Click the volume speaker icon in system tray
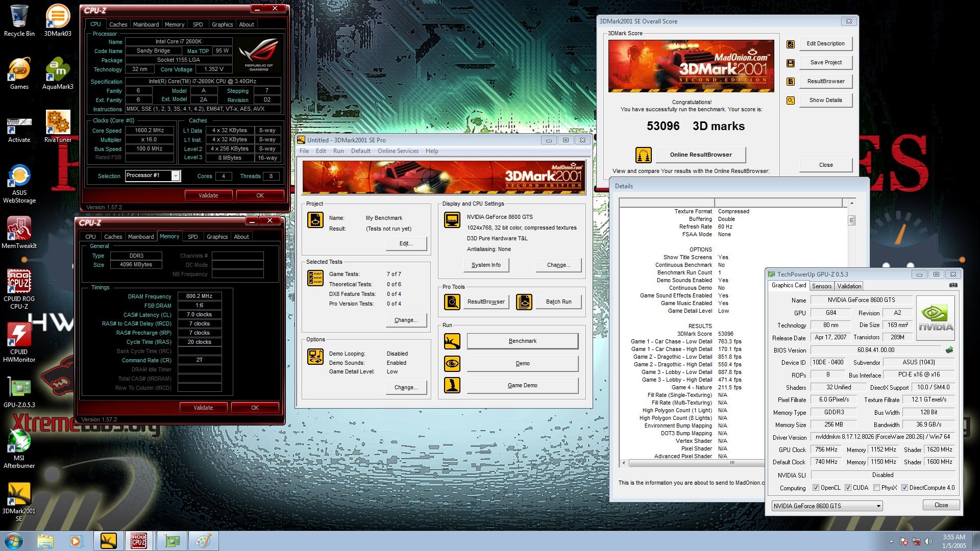The image size is (980, 551). (928, 541)
